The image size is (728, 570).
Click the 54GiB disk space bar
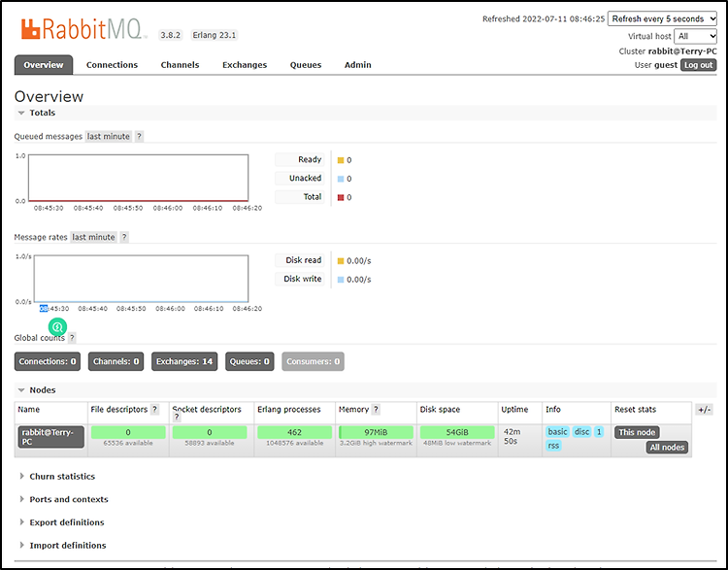(457, 432)
